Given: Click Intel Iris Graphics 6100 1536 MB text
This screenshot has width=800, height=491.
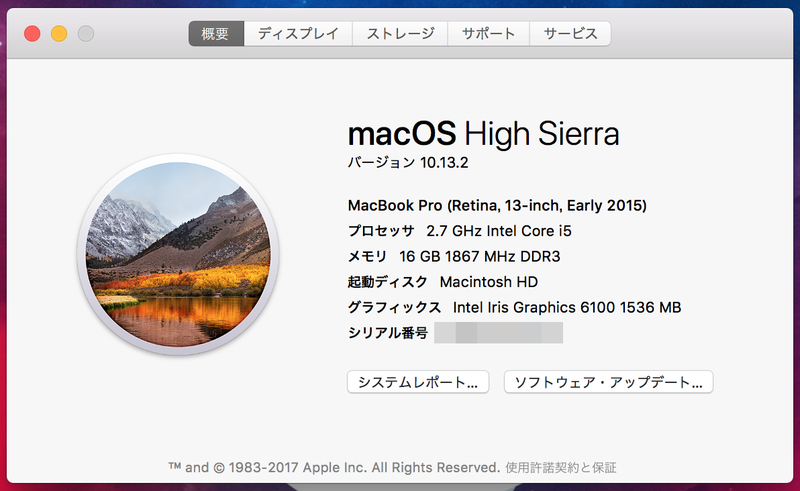Looking at the screenshot, I should (x=567, y=307).
